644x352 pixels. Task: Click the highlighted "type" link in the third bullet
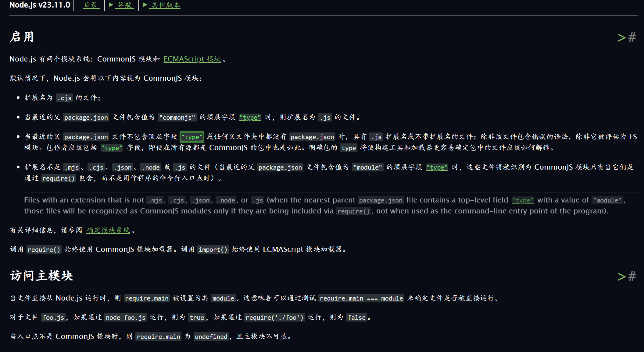[x=192, y=137]
